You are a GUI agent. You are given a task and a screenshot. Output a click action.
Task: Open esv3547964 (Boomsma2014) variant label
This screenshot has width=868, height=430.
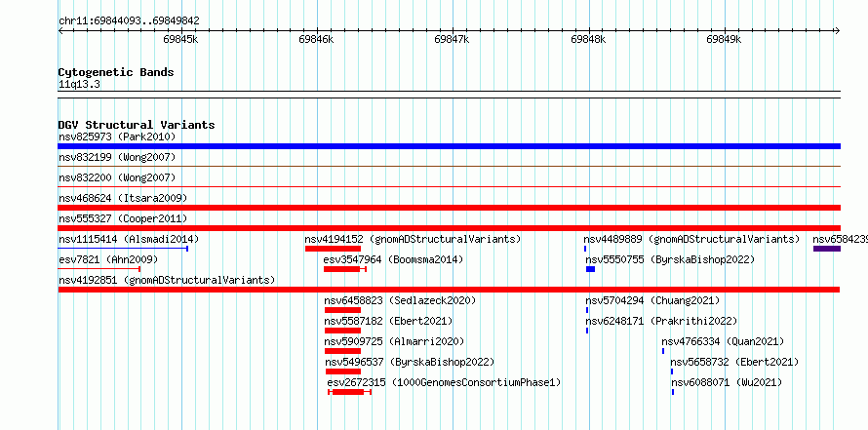(x=393, y=259)
